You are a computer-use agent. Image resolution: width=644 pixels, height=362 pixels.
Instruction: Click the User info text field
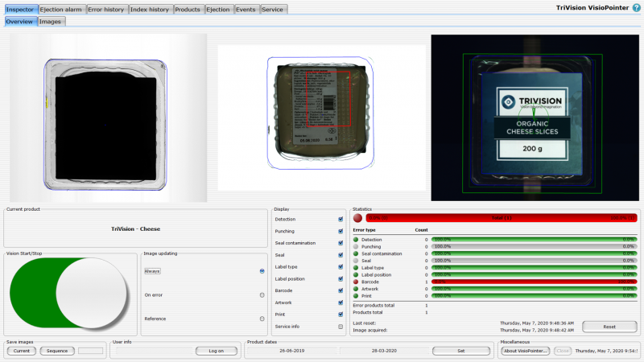[154, 351]
